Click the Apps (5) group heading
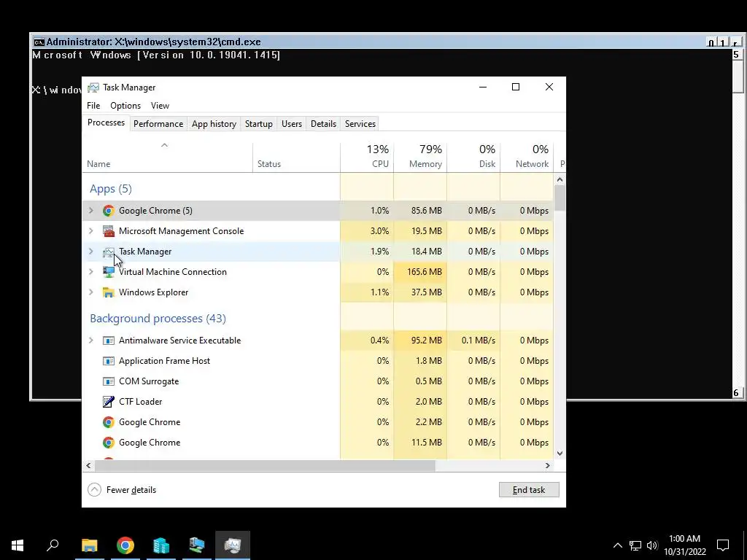 pyautogui.click(x=111, y=189)
